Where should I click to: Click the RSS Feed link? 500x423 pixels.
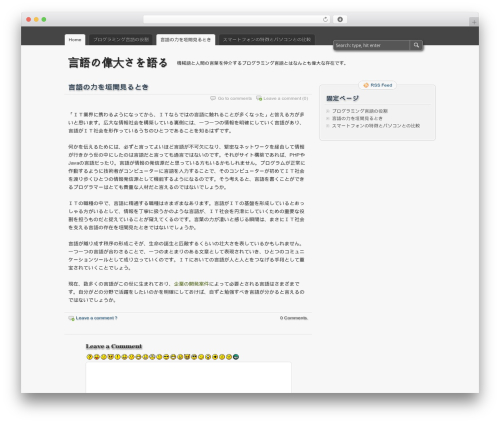point(381,85)
